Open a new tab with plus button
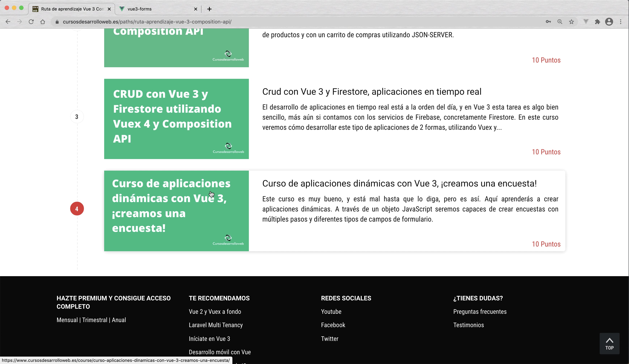The height and width of the screenshot is (364, 629). [x=209, y=9]
